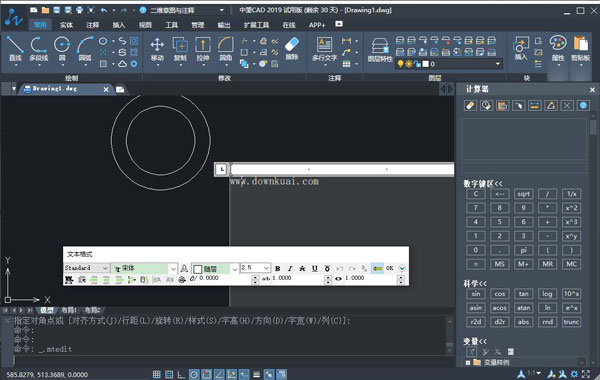600x380 pixels.
Task: Open the 扩展工具 ribbon tab
Action: (x=256, y=25)
